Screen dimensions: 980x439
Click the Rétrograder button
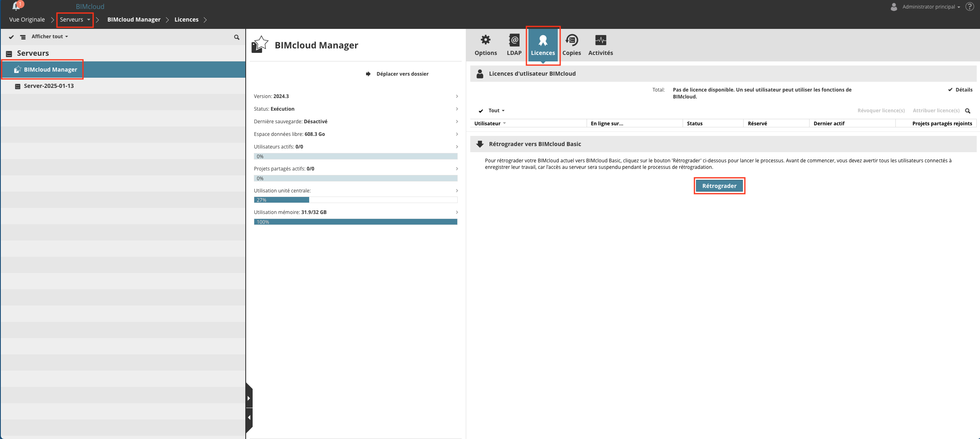coord(719,186)
